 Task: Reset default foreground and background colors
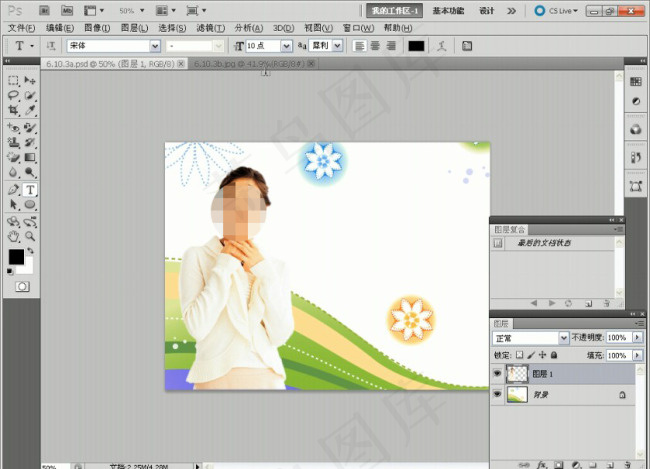click(x=10, y=272)
